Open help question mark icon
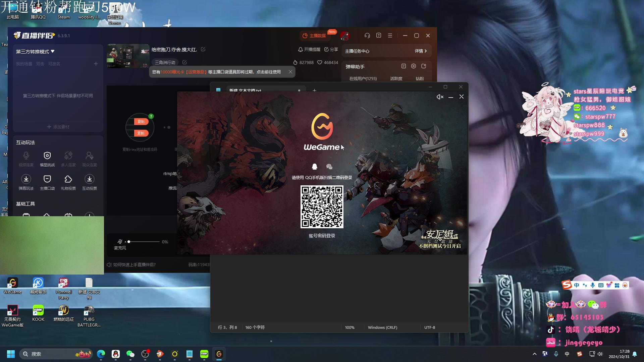The height and width of the screenshot is (362, 644). (x=379, y=36)
